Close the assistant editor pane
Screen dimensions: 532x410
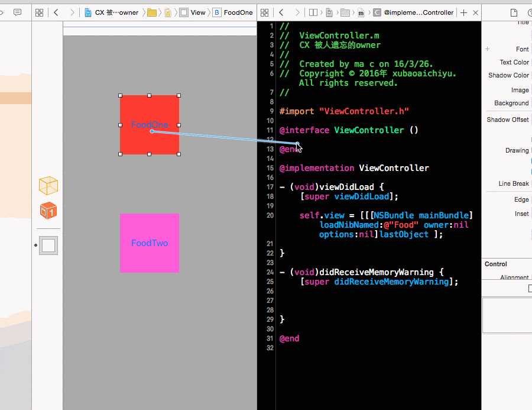pyautogui.click(x=475, y=12)
